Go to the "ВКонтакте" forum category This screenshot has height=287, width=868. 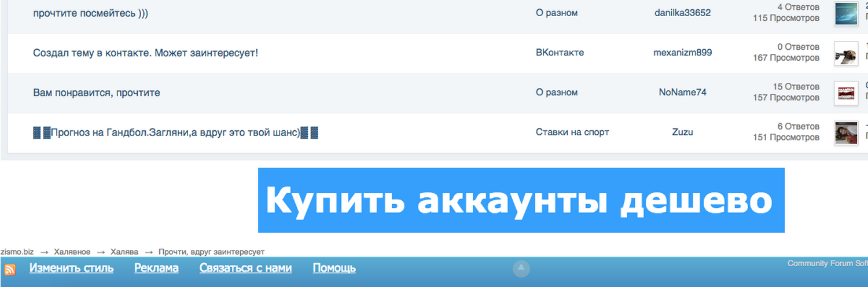click(560, 53)
